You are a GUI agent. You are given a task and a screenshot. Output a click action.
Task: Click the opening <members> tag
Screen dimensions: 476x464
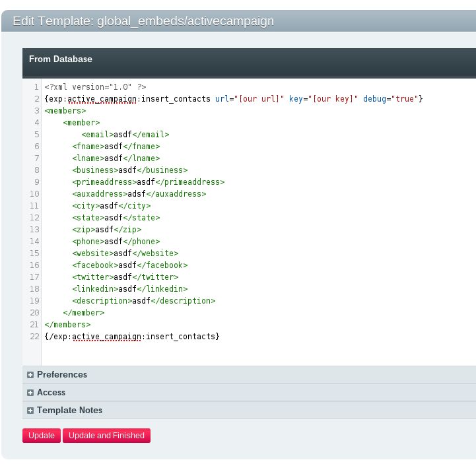click(x=65, y=111)
